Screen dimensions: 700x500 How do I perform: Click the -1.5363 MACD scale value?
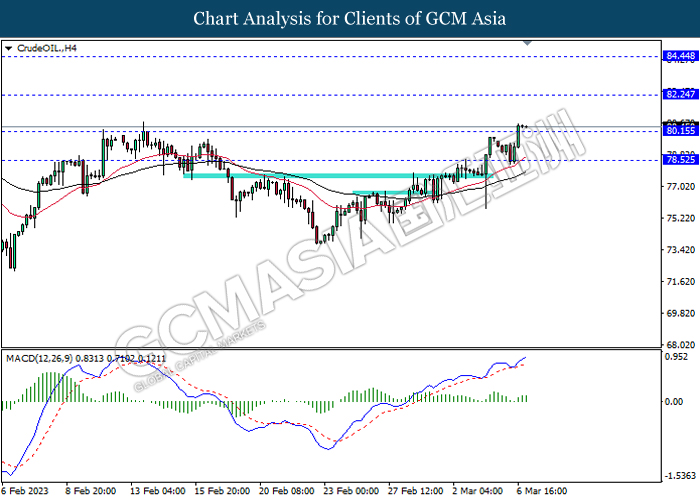point(680,476)
